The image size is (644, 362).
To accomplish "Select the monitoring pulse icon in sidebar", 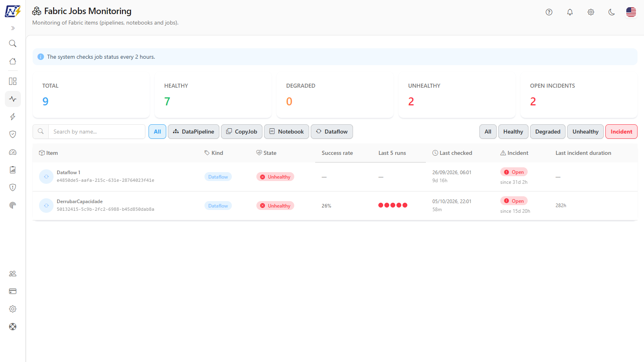I will tap(13, 99).
